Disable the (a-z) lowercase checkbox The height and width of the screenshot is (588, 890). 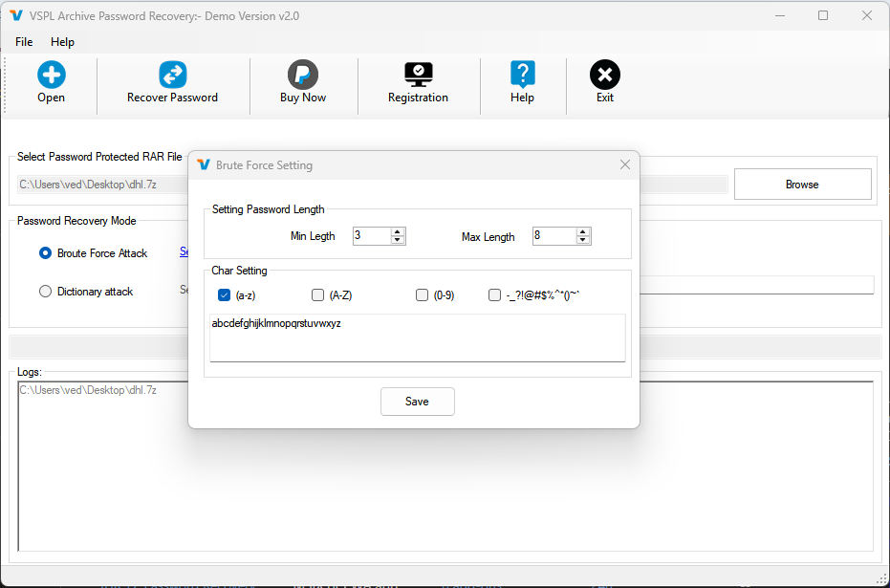[224, 294]
